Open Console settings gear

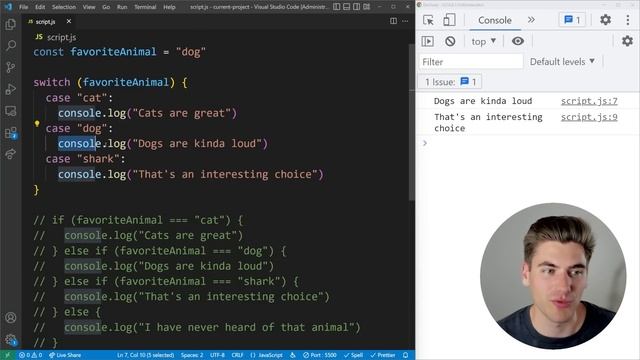(x=627, y=41)
